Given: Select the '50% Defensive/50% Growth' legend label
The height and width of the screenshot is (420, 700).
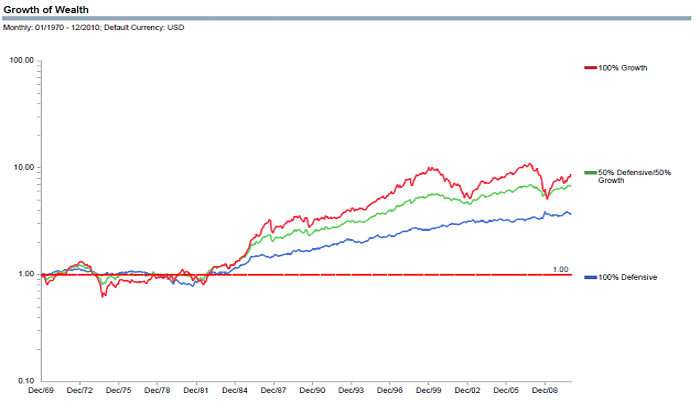Looking at the screenshot, I should [634, 176].
